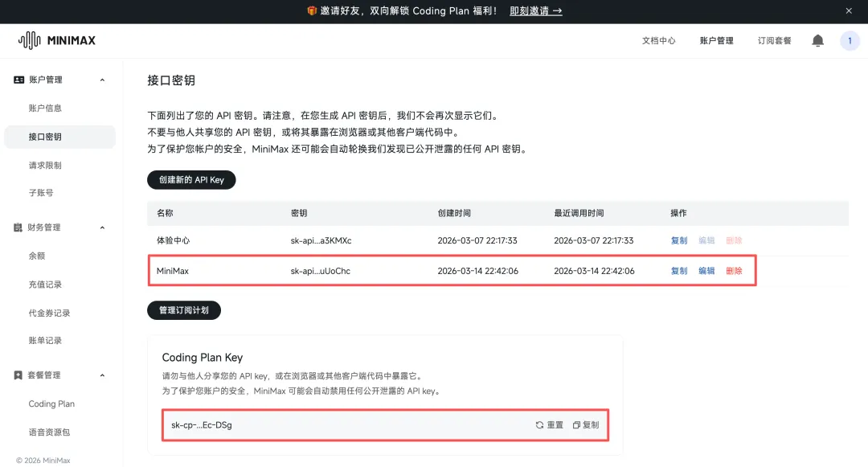Click the 账户管理 sidebar card icon

point(18,80)
